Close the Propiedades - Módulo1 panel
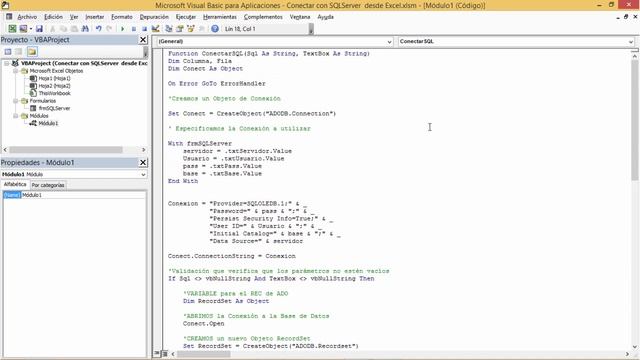Image resolution: width=640 pixels, height=360 pixels. point(143,162)
